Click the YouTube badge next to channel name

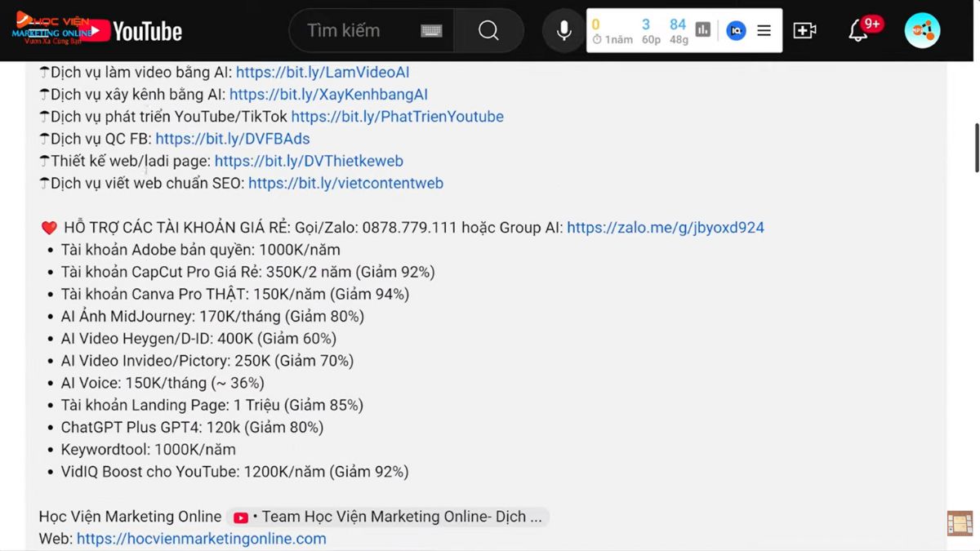point(240,517)
